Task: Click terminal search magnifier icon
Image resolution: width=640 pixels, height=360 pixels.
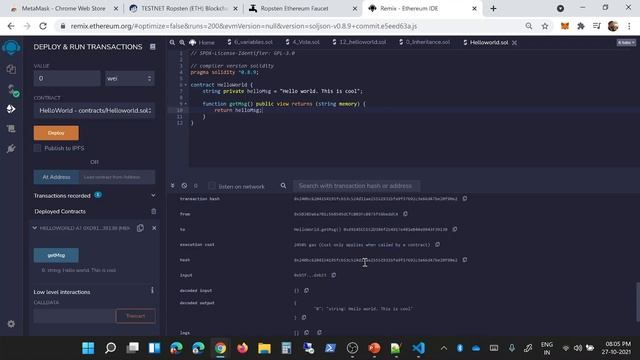Action: click(x=283, y=186)
